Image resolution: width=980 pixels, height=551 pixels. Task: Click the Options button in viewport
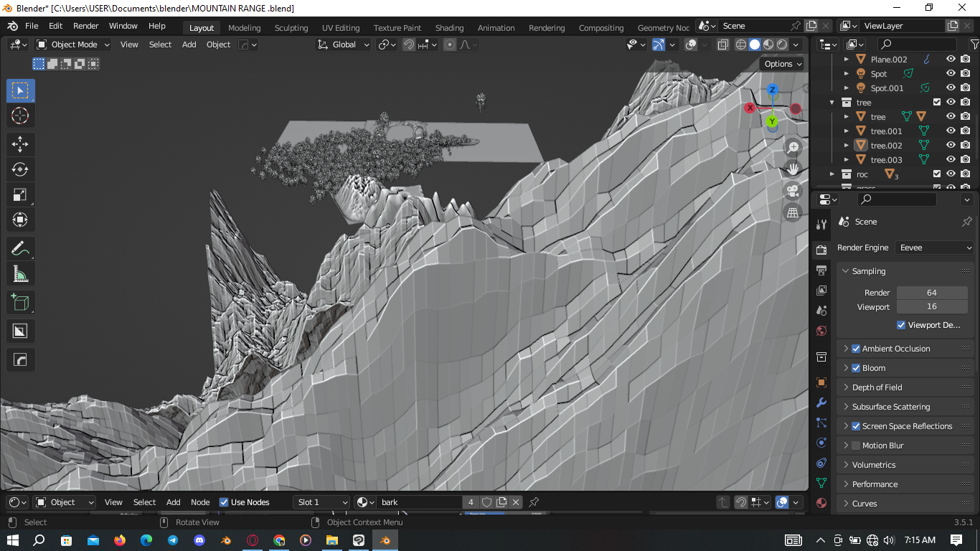tap(782, 64)
